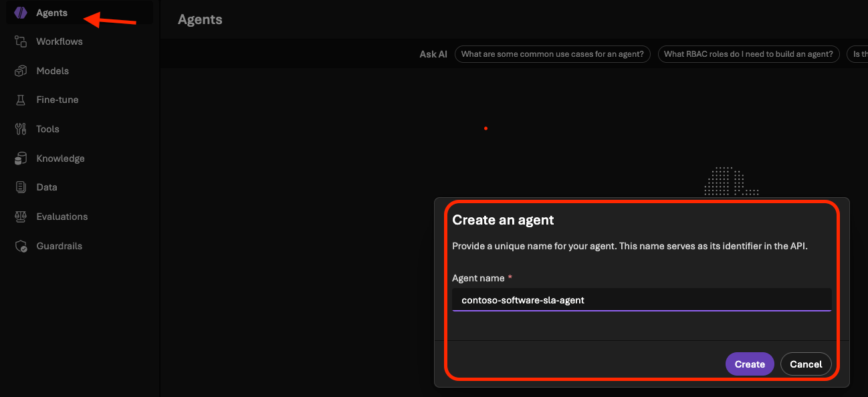
Task: Click the Agents page heading
Action: (200, 19)
